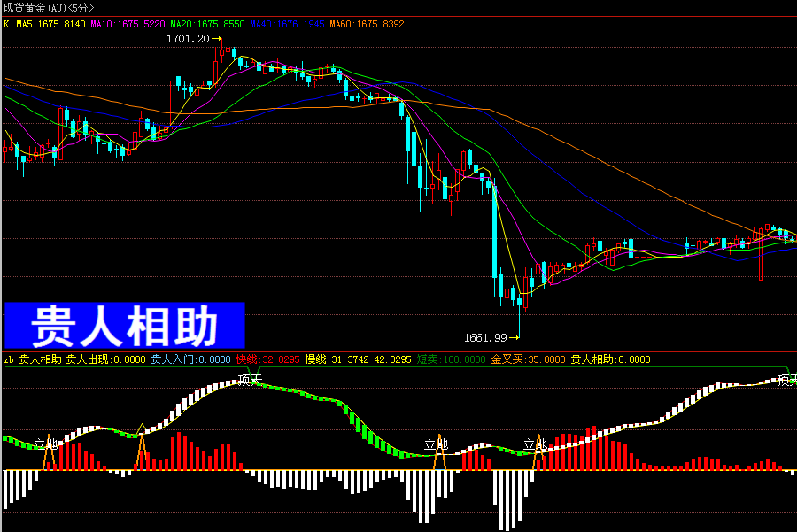Click the 贵人入门:0.0000 indicator value

tap(190, 359)
